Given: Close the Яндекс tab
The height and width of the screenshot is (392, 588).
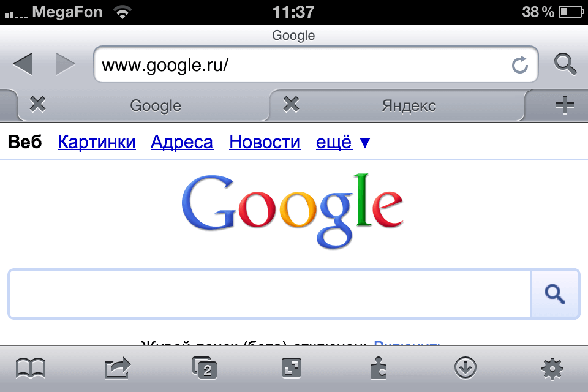Looking at the screenshot, I should pyautogui.click(x=291, y=104).
